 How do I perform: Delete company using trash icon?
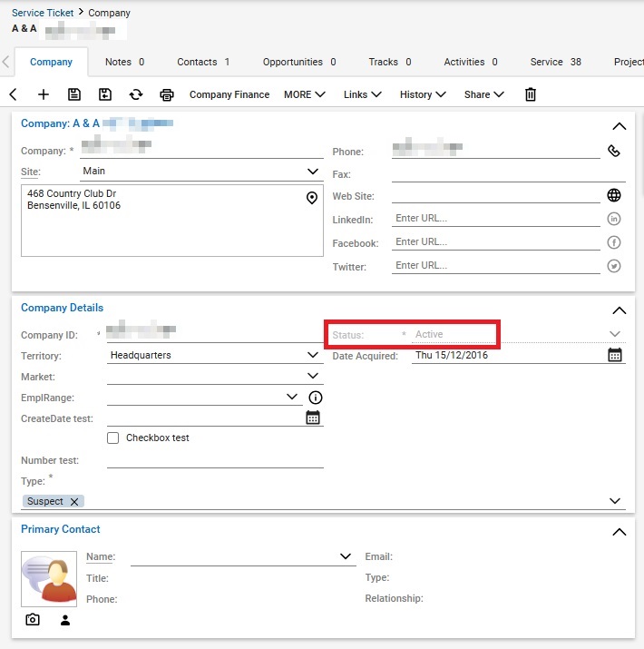[532, 94]
